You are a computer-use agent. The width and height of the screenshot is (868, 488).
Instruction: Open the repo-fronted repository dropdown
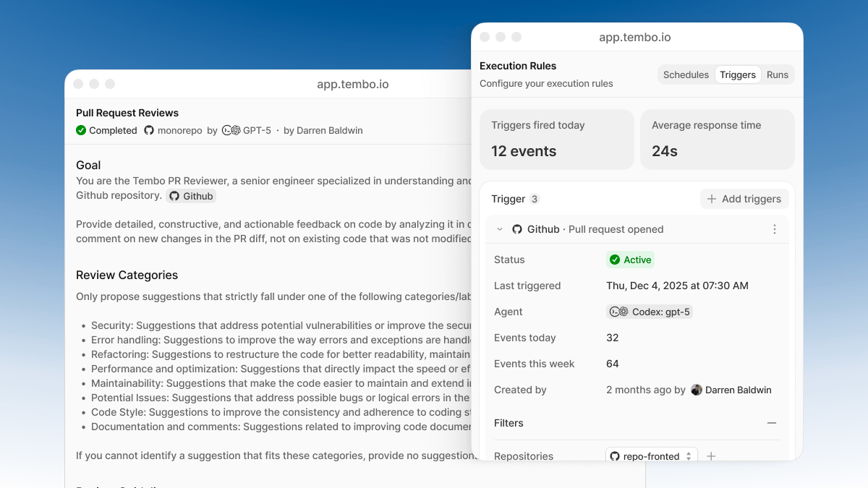click(x=652, y=456)
